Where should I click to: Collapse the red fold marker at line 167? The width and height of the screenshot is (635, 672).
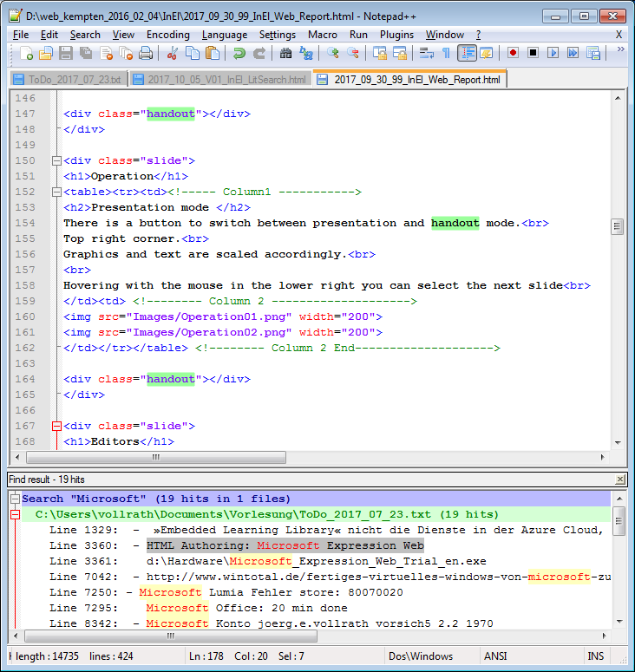tap(57, 426)
